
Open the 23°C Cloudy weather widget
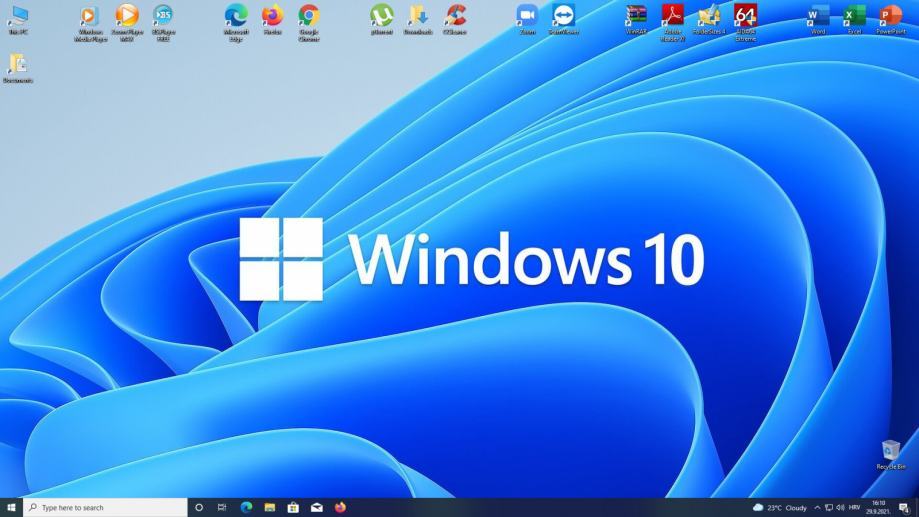click(780, 508)
